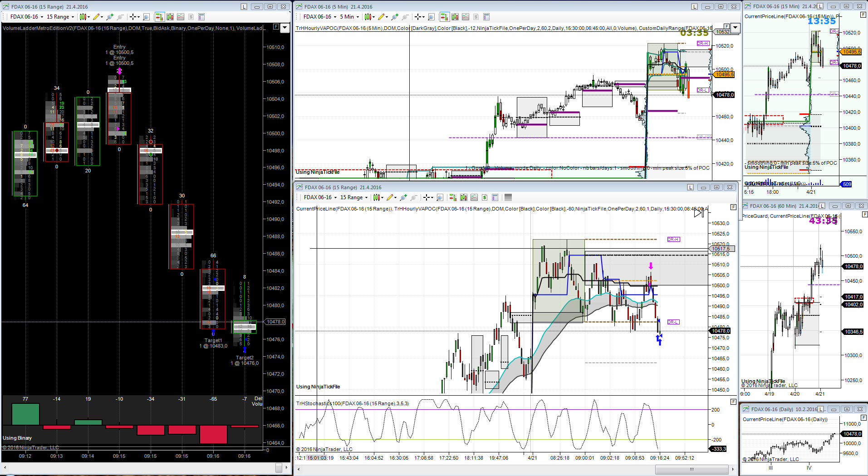Viewport: 868px width, 476px height.
Task: Toggle Chart Trader icon in left Range chart
Action: coord(159,17)
